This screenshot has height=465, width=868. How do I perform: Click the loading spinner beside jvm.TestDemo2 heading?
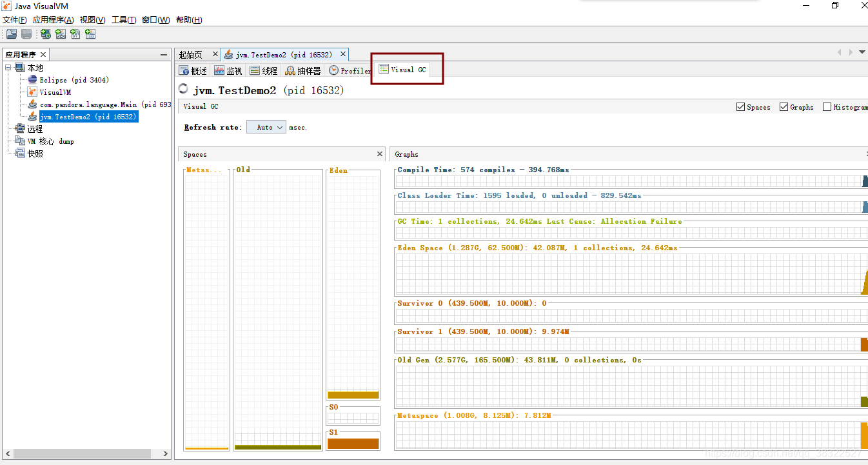coord(183,90)
